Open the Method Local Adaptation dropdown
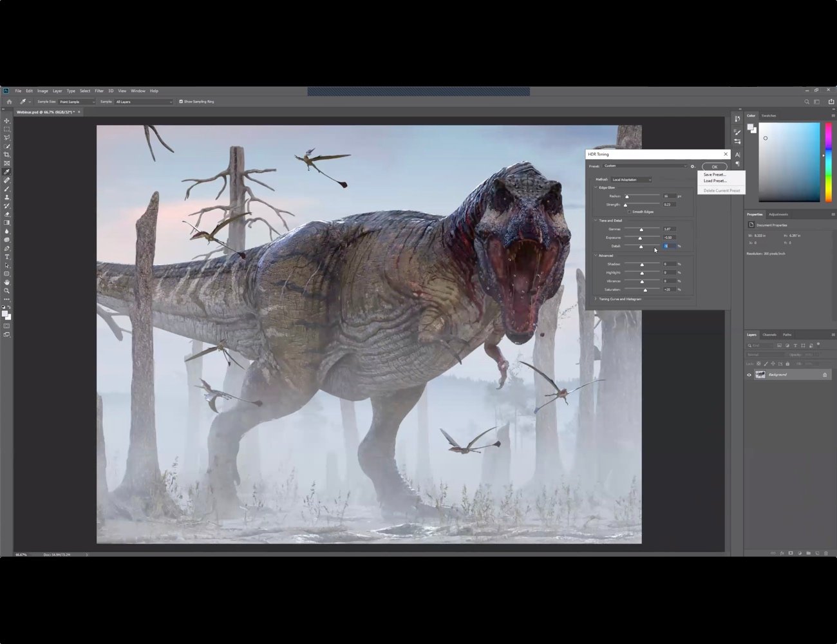The image size is (837, 644). click(631, 180)
